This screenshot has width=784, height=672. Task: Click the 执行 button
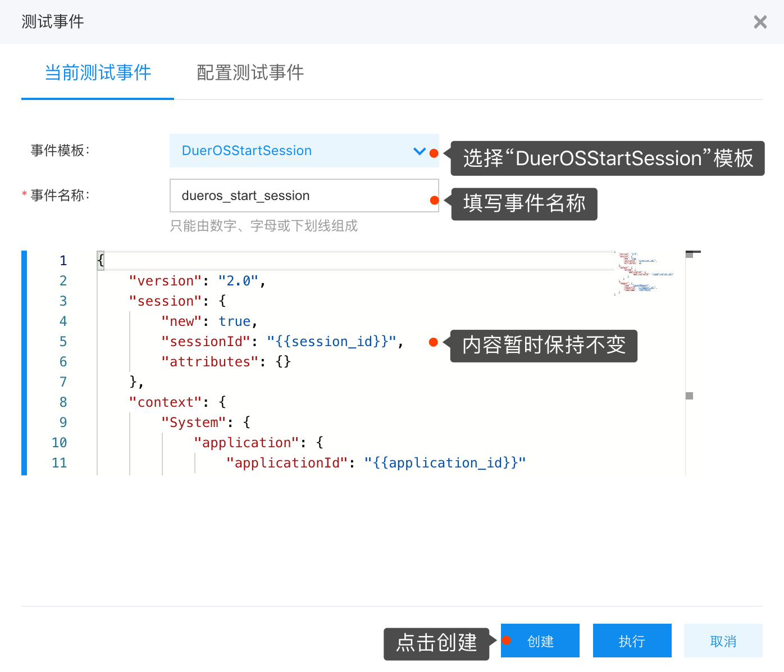tap(632, 641)
